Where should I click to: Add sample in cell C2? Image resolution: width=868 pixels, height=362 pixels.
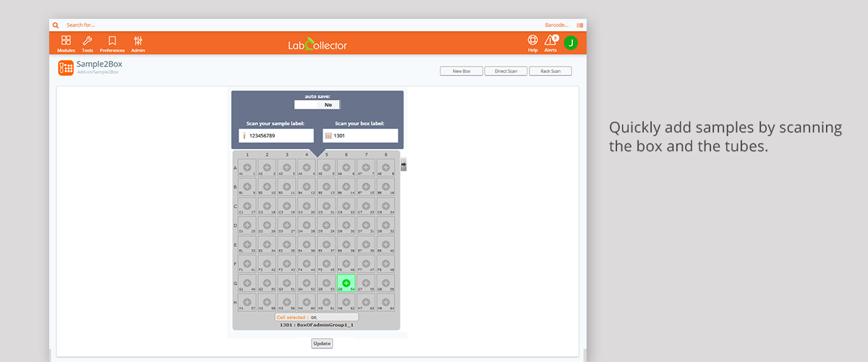click(267, 206)
